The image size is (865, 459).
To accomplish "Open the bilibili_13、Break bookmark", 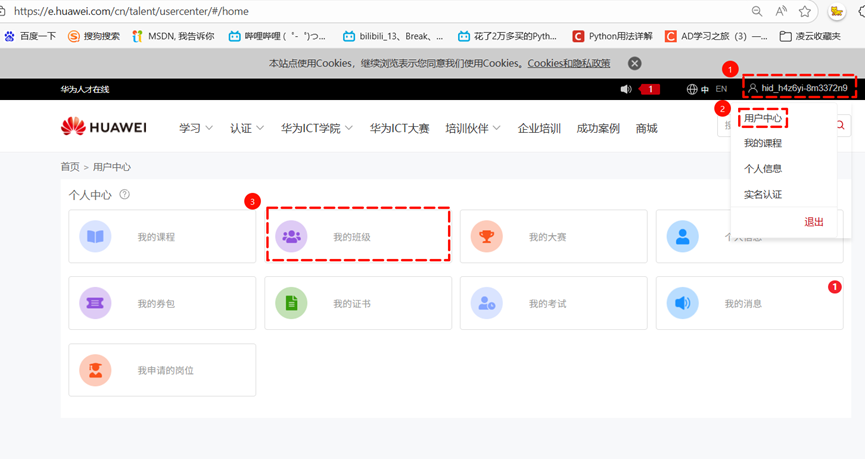I will click(x=393, y=36).
